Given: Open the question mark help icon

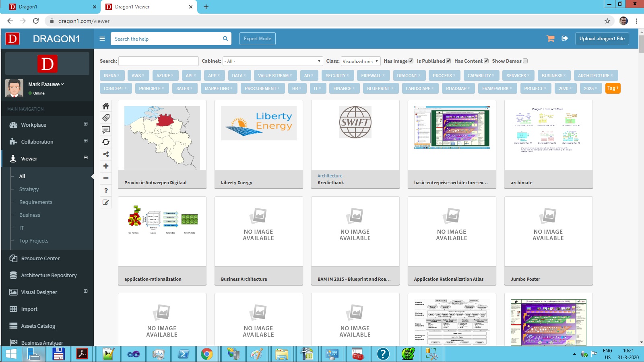Looking at the screenshot, I should pyautogui.click(x=106, y=190).
